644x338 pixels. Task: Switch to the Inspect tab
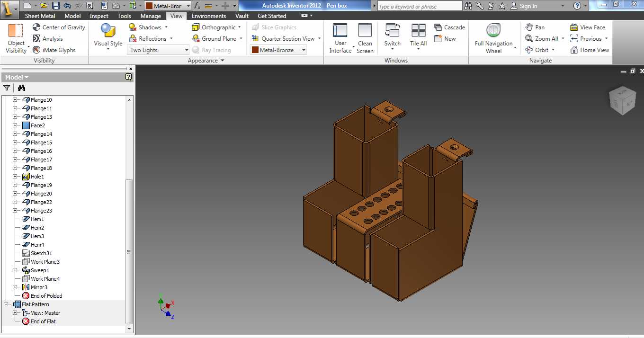click(x=99, y=16)
